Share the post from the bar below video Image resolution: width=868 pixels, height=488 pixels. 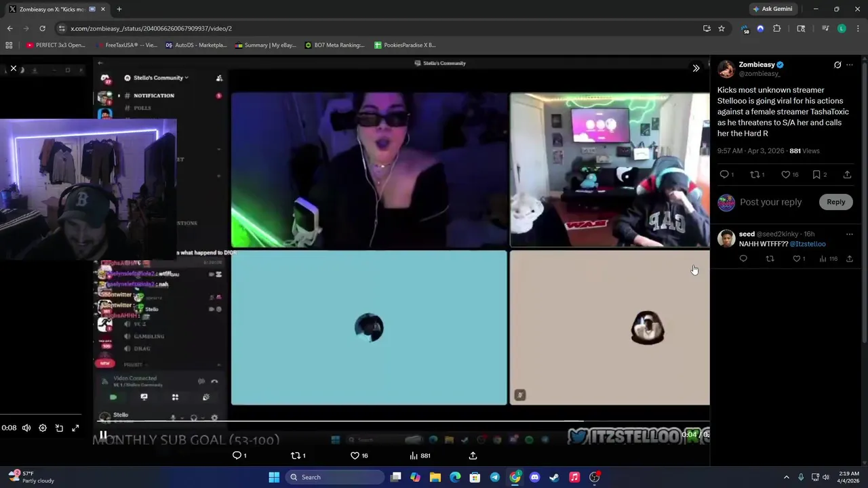pyautogui.click(x=473, y=455)
